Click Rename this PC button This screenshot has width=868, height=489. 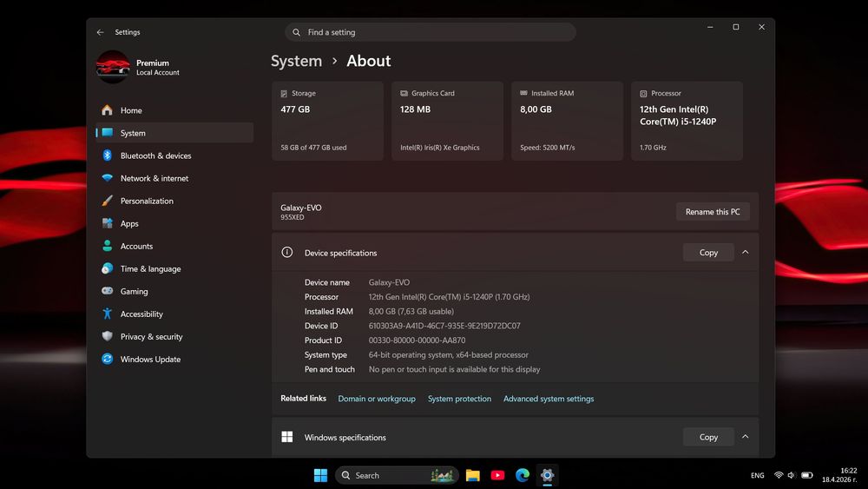coord(713,212)
